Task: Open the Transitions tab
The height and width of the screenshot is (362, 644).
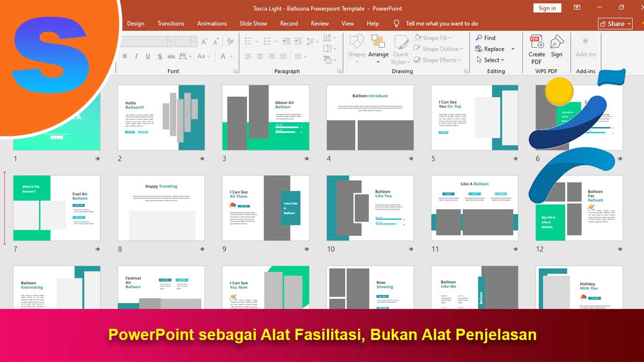Action: [x=171, y=24]
